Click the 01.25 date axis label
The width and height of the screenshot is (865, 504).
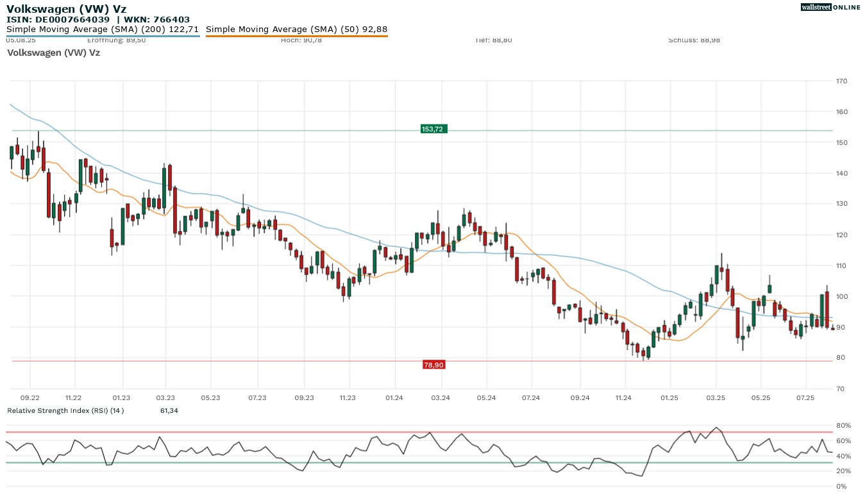click(669, 398)
